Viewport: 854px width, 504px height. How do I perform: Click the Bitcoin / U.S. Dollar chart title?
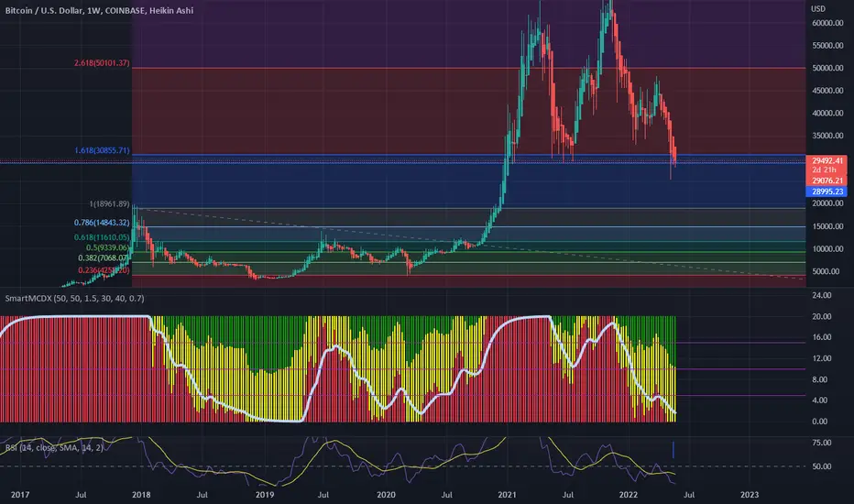(x=99, y=10)
